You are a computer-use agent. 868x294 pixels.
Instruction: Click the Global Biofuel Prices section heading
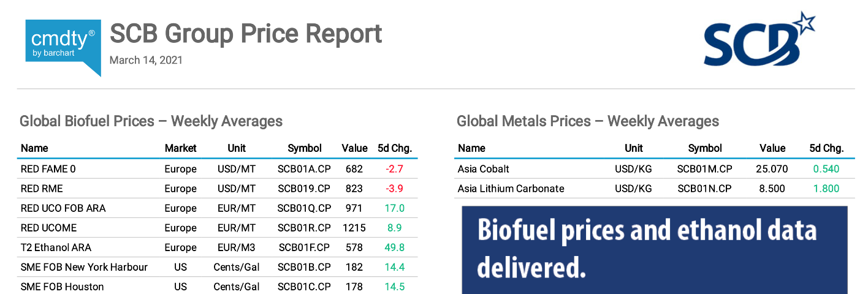click(151, 121)
